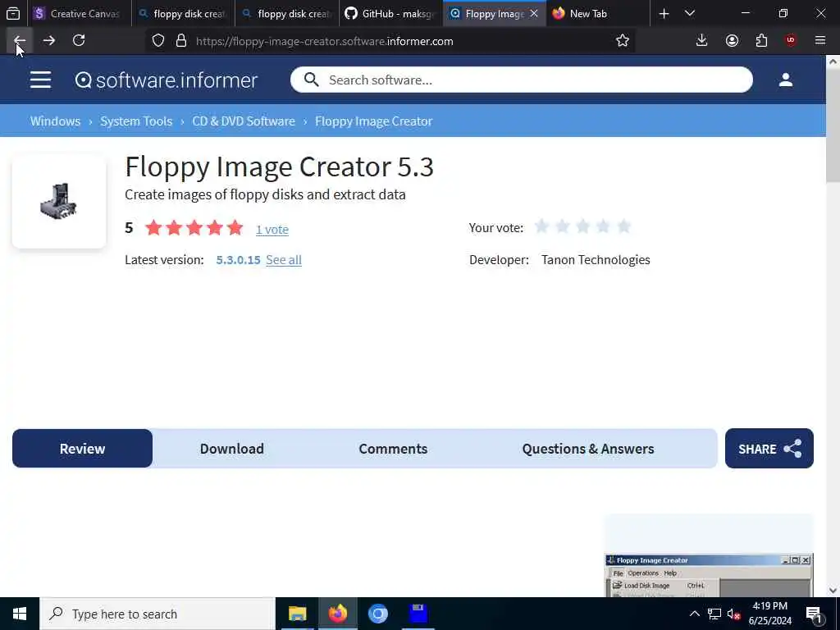The width and height of the screenshot is (840, 630).
Task: Rate one star under Your vote
Action: [x=541, y=226]
